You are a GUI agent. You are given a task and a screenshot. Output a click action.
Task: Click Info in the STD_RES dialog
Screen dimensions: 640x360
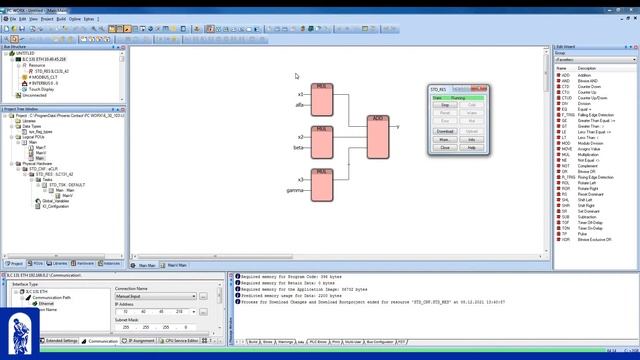click(472, 140)
